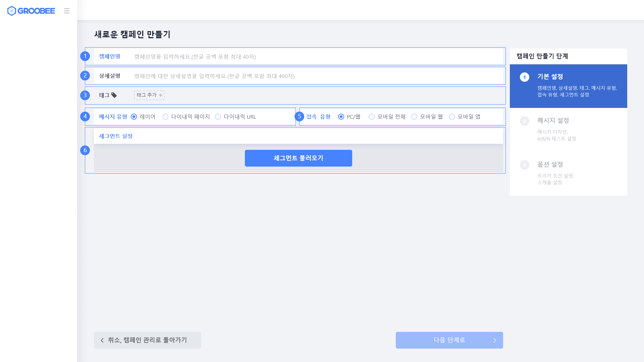Click step 1 circle for 기본 설정

point(524,77)
